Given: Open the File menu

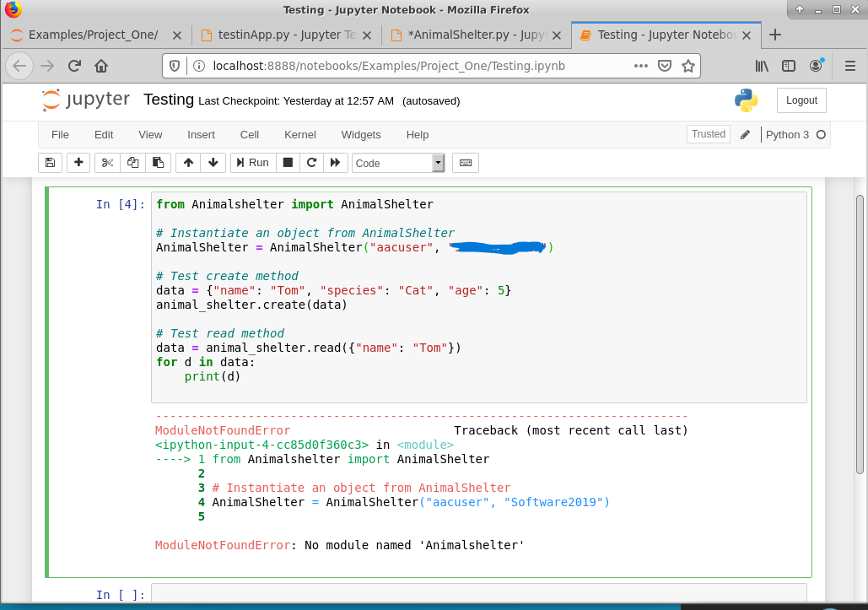Looking at the screenshot, I should tap(61, 134).
